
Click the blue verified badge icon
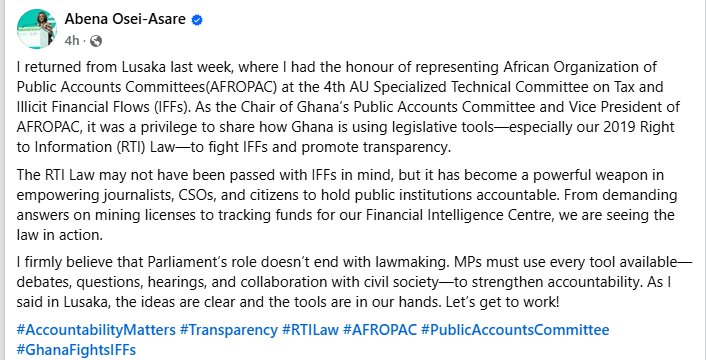(197, 20)
